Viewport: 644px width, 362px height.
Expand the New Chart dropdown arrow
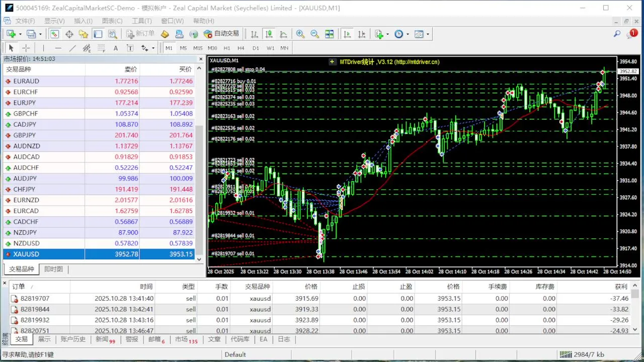point(20,34)
